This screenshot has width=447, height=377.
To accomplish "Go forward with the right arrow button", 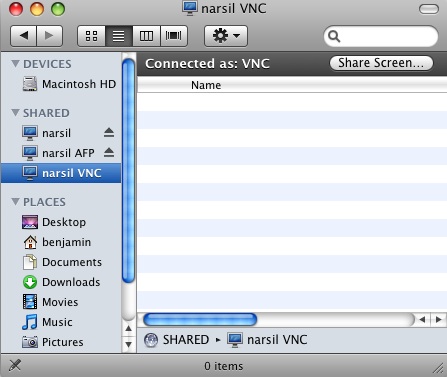I will point(49,36).
